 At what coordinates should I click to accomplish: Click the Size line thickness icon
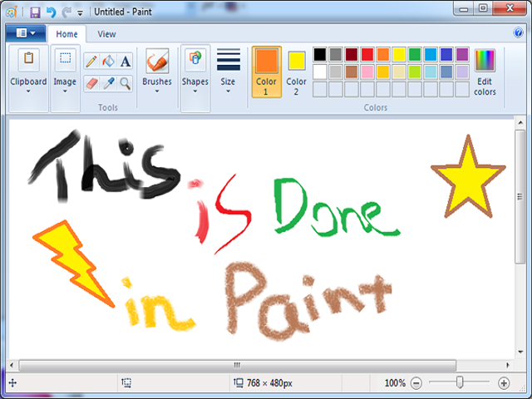tap(229, 60)
